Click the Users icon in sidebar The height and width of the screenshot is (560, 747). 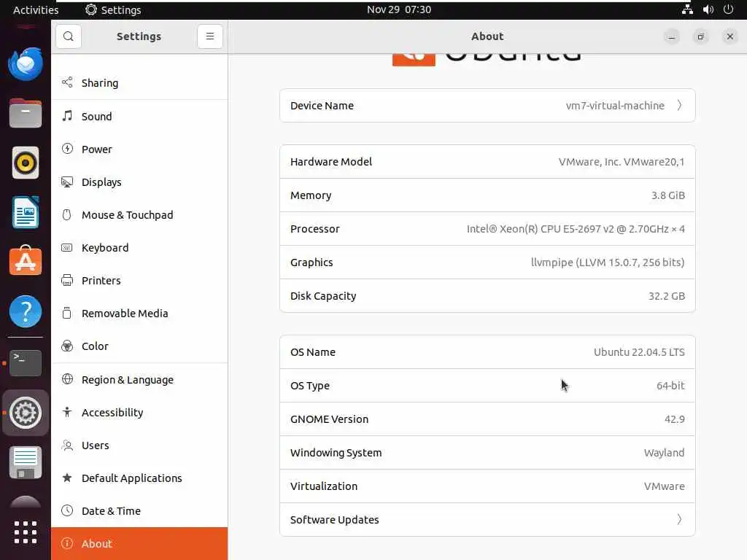click(x=67, y=446)
